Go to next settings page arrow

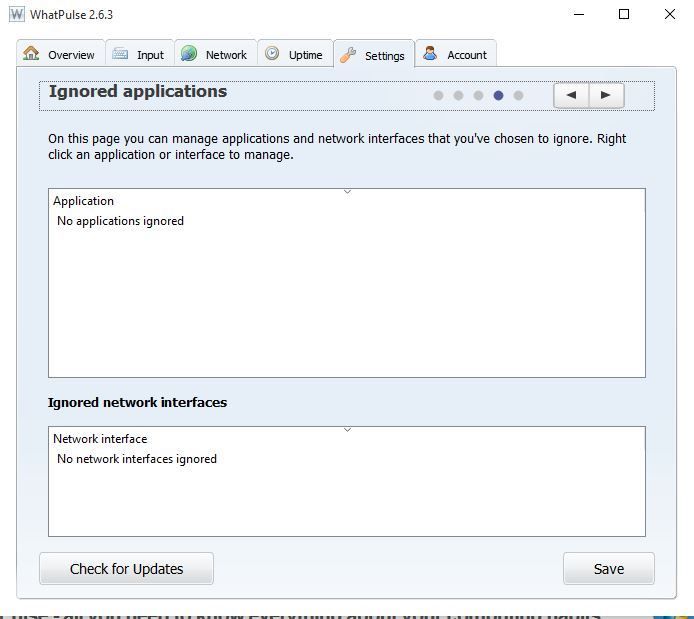pos(606,95)
